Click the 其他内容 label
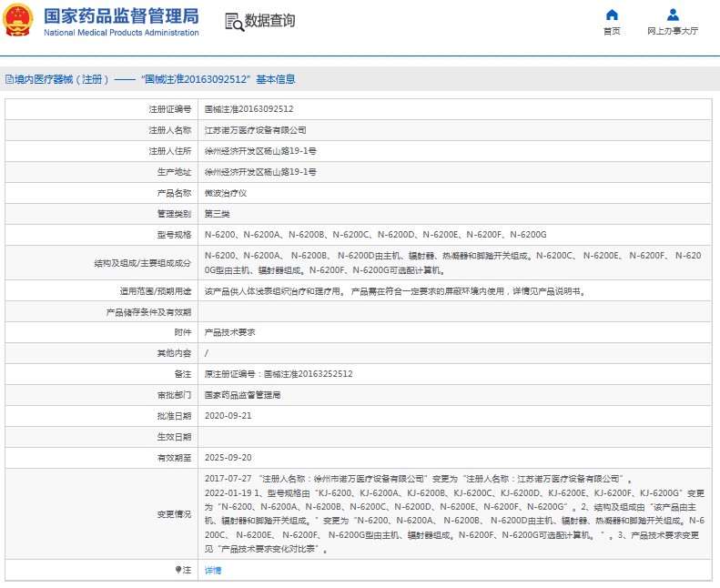Viewport: 720px width, 588px height. pyautogui.click(x=174, y=353)
